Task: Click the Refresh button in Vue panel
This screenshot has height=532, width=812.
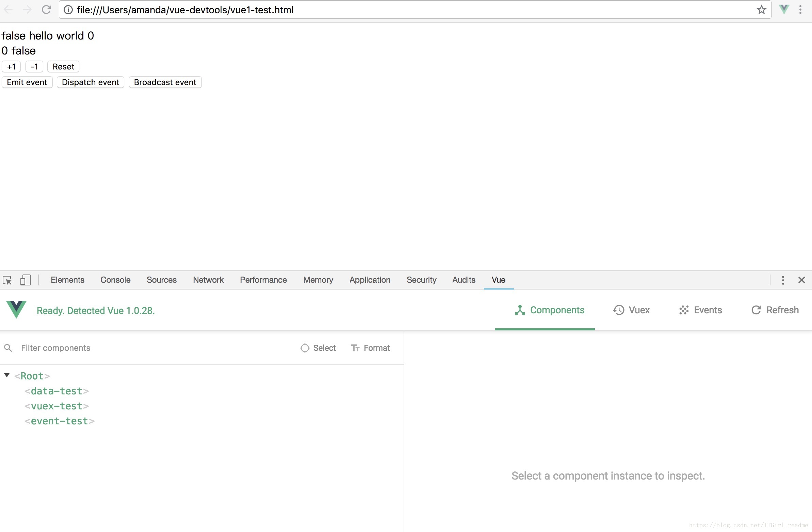Action: pos(775,310)
